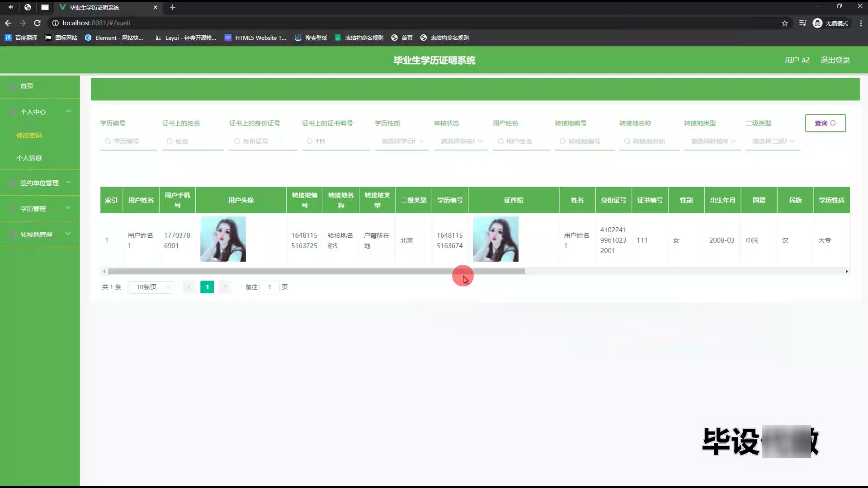Open new browser tab plus button
This screenshot has height=488, width=868.
coord(173,7)
